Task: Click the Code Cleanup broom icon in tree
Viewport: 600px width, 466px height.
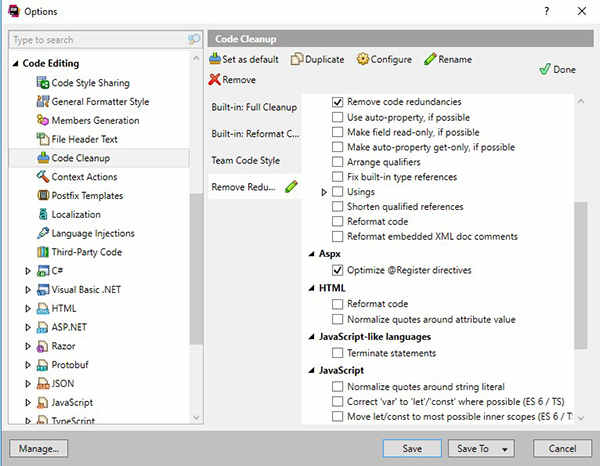Action: coord(43,158)
